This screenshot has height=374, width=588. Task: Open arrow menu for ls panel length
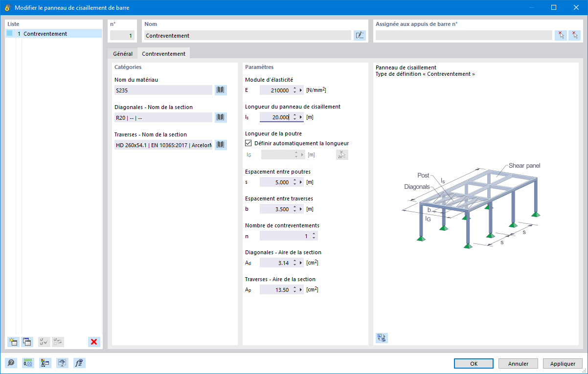[x=301, y=117]
